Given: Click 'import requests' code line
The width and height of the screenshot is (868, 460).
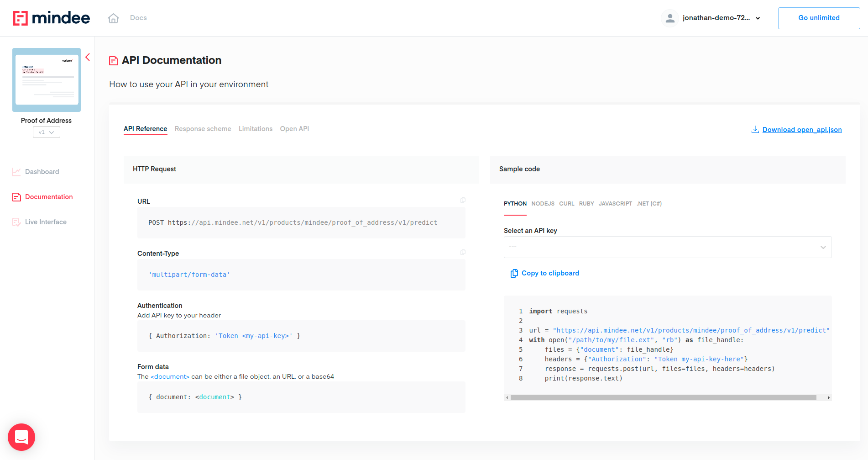Looking at the screenshot, I should 558,311.
